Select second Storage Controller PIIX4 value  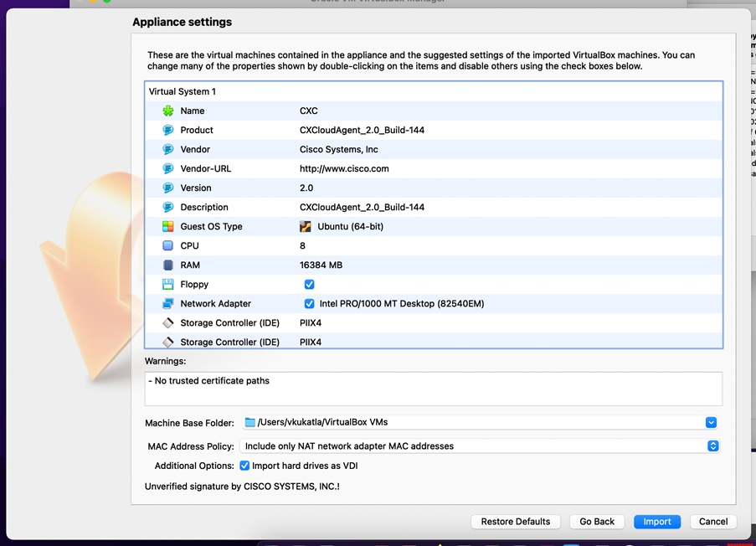tap(311, 343)
